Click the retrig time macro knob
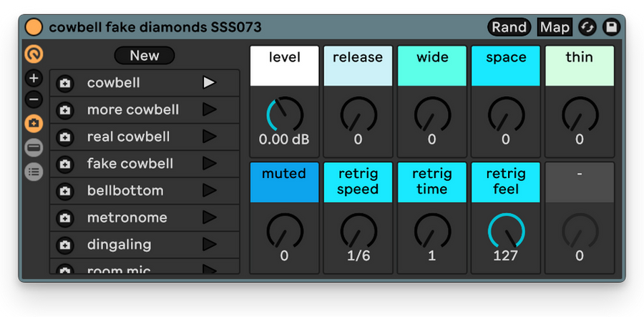This screenshot has width=644, height=317. point(432,232)
